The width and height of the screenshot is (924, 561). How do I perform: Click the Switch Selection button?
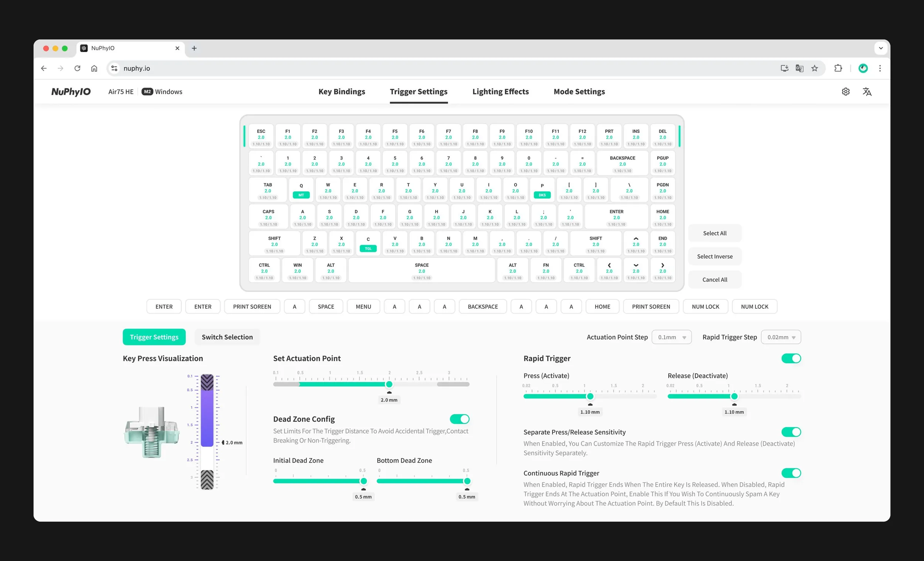(227, 337)
